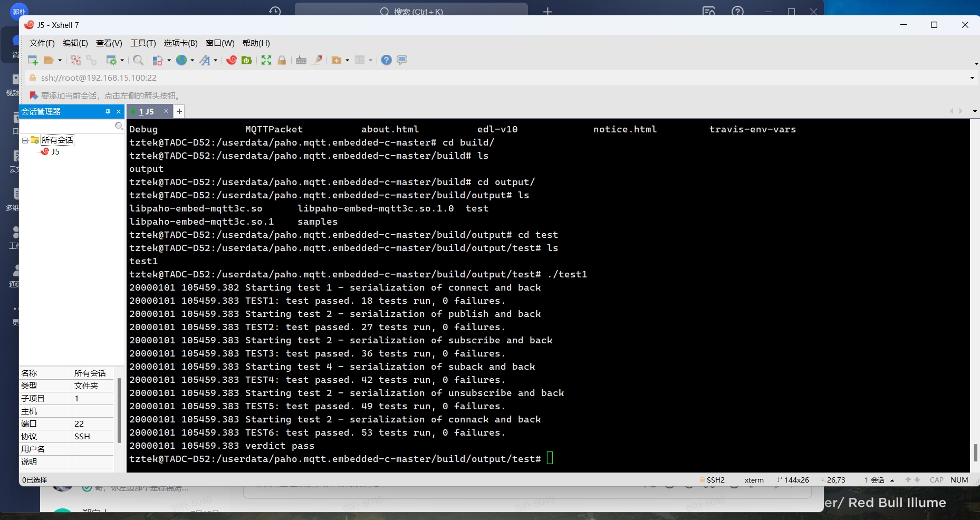Pin the session manager panel
Viewport: 980px width, 520px height.
108,112
